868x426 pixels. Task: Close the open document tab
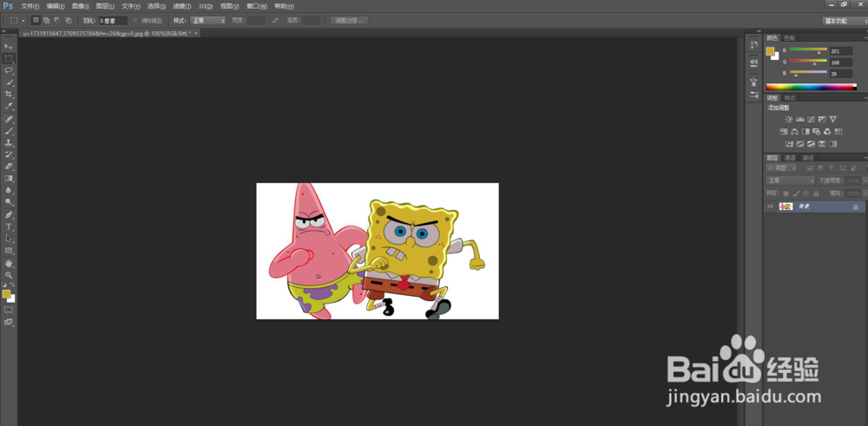tap(195, 33)
